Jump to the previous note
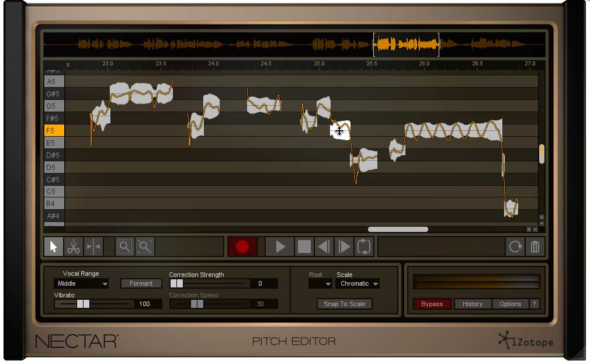This screenshot has width=590, height=364. 324,247
